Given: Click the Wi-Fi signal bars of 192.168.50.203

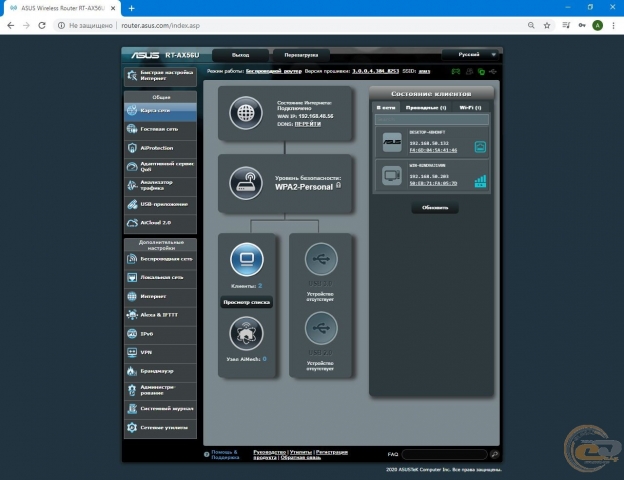Looking at the screenshot, I should click(x=480, y=181).
